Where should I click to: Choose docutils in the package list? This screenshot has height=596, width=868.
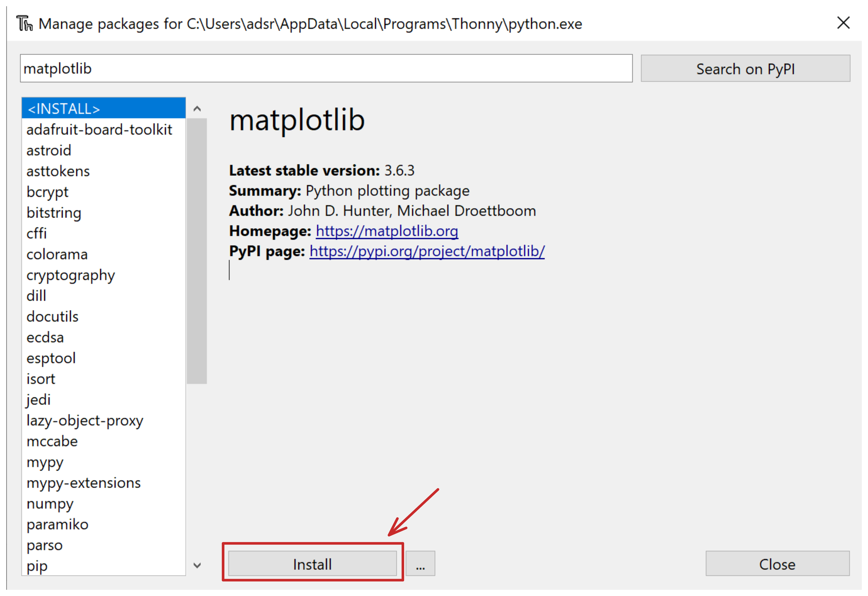coord(104,317)
